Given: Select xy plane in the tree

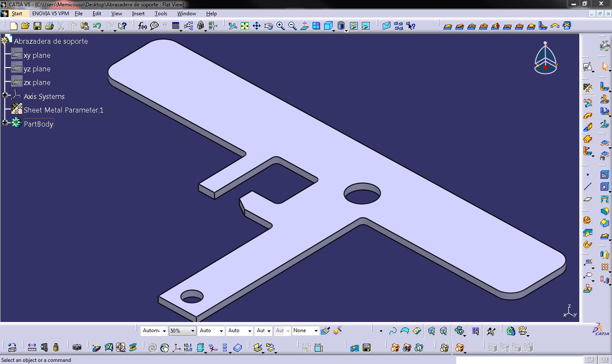Looking at the screenshot, I should pyautogui.click(x=37, y=55).
